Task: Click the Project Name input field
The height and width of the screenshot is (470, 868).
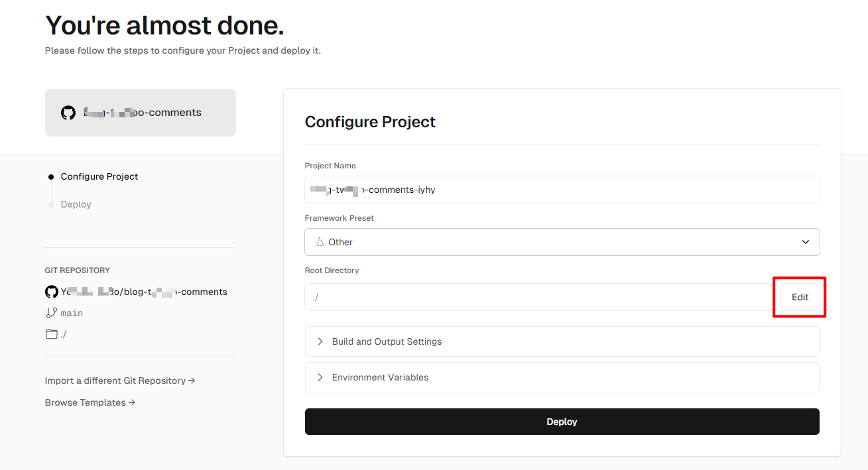Action: tap(562, 190)
